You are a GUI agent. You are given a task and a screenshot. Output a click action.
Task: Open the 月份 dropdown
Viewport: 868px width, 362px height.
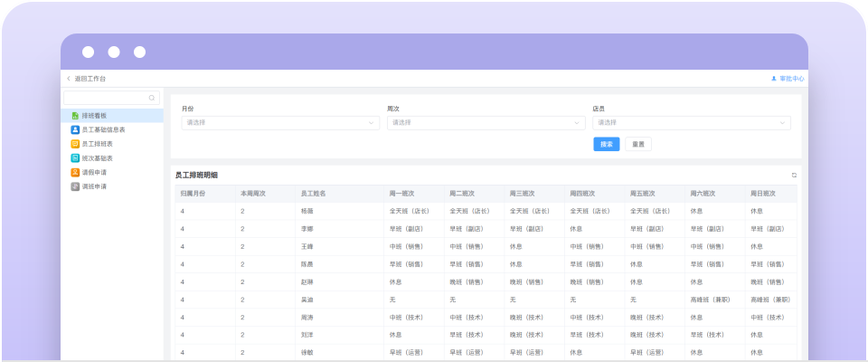[280, 123]
